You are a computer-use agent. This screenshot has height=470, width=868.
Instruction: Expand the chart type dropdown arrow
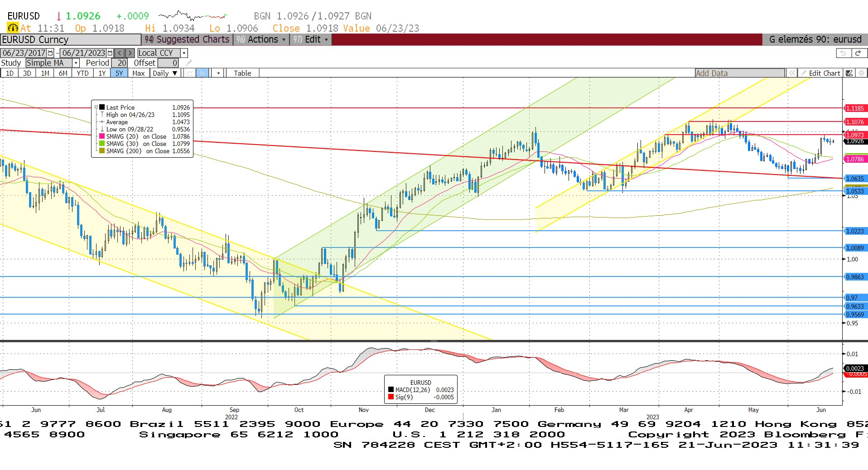click(218, 73)
